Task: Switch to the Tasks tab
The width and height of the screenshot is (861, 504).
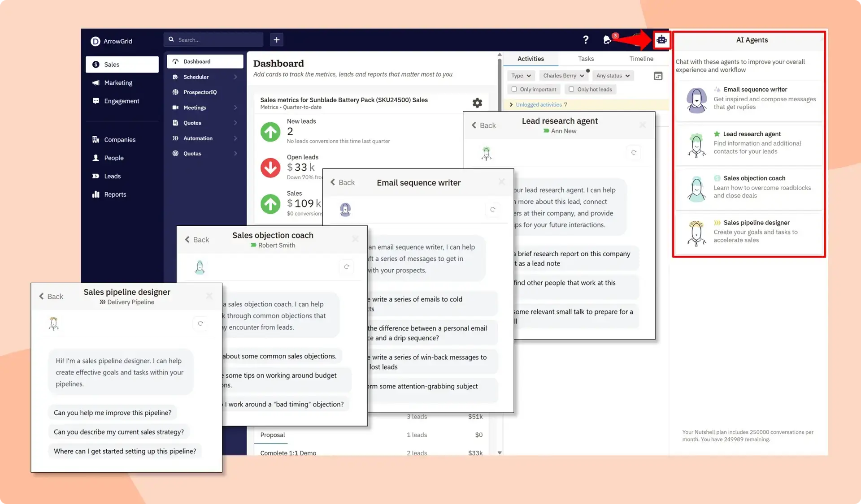Action: click(586, 59)
